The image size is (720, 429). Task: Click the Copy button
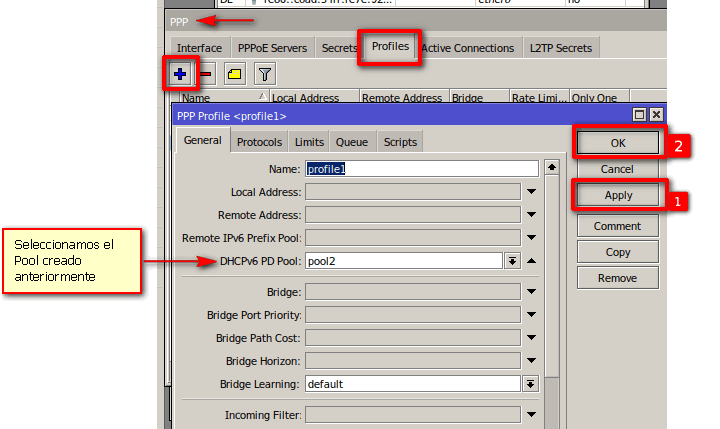pyautogui.click(x=617, y=252)
